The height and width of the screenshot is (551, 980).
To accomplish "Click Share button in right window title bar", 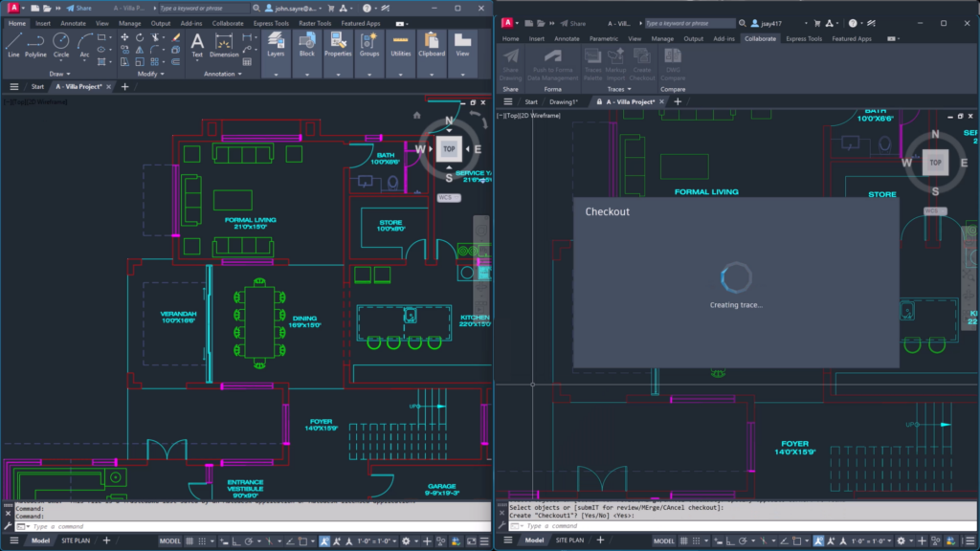I will click(x=573, y=23).
